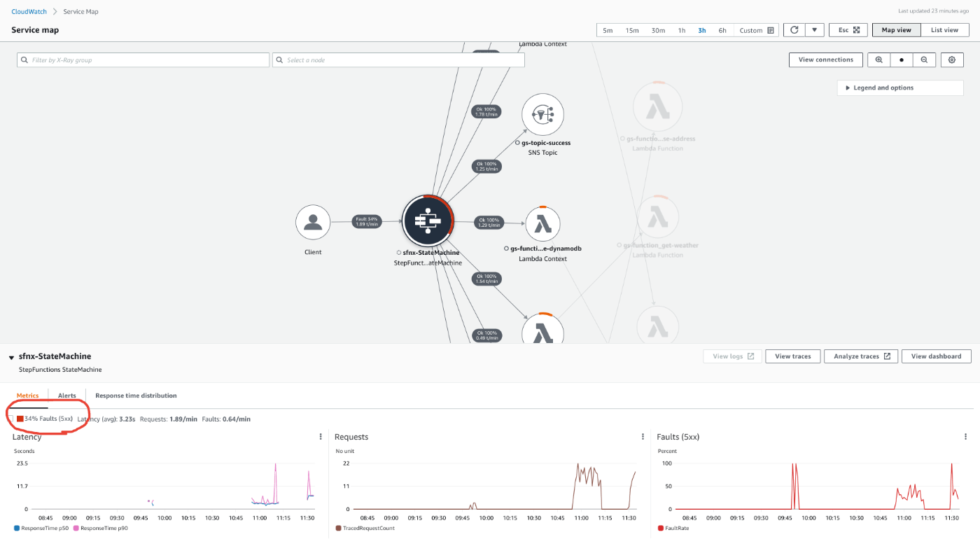
Task: Toggle FaultRate legend swatch
Action: coord(661,528)
